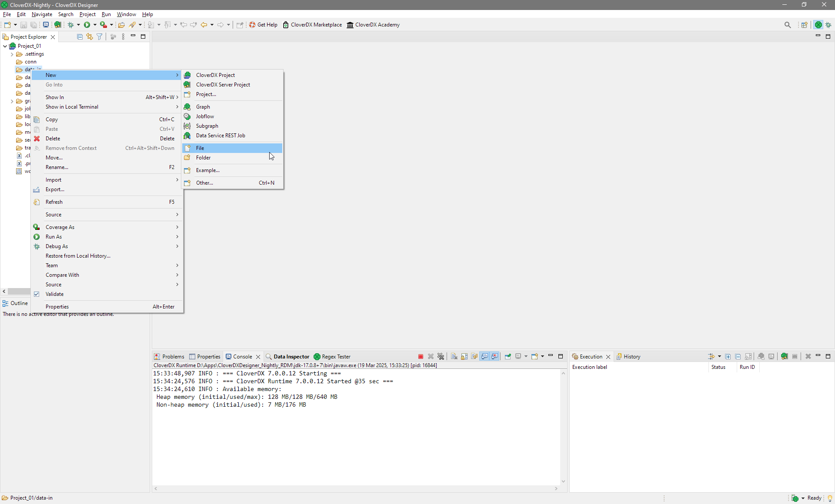Click the Run green play icon
Image resolution: width=835 pixels, height=504 pixels.
87,25
